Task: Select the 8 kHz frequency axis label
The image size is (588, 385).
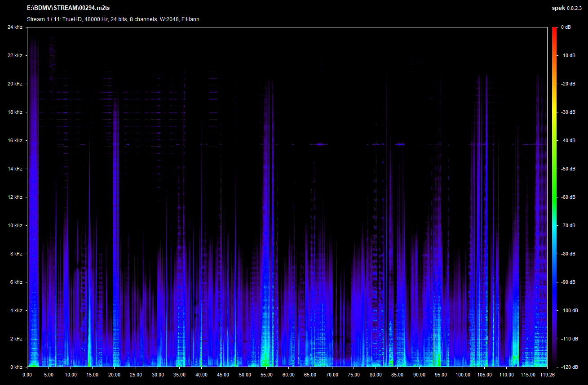Action: pos(16,254)
